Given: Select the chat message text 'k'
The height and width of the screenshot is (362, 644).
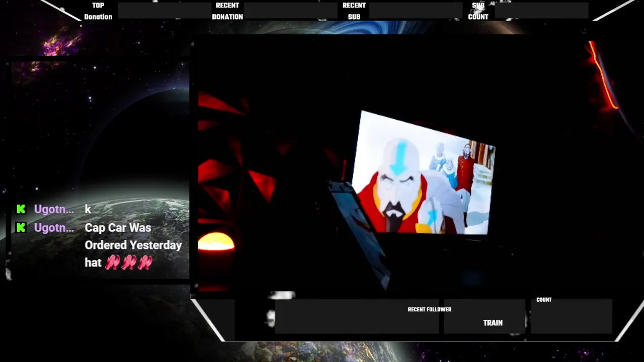Looking at the screenshot, I should [x=88, y=209].
